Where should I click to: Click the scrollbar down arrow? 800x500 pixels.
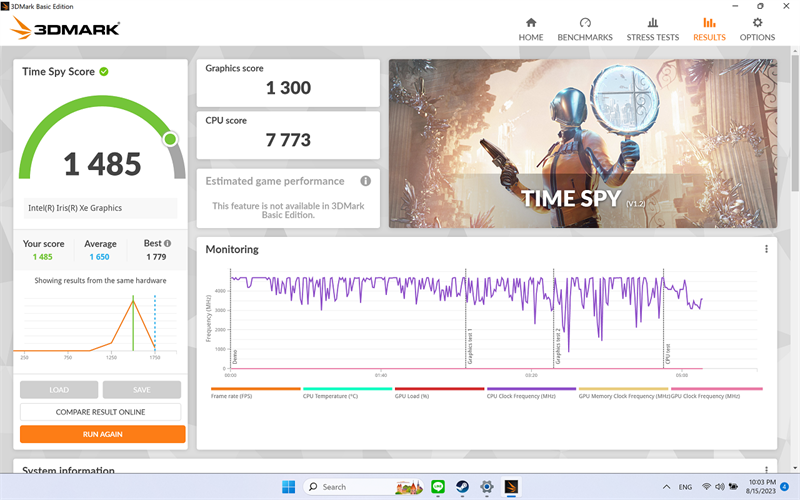(795, 468)
